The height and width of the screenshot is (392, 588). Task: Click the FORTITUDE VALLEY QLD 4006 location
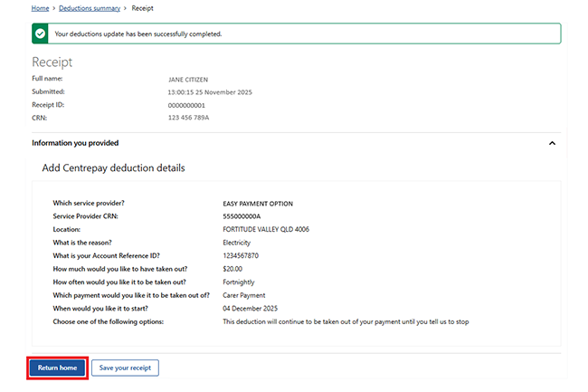pos(266,230)
